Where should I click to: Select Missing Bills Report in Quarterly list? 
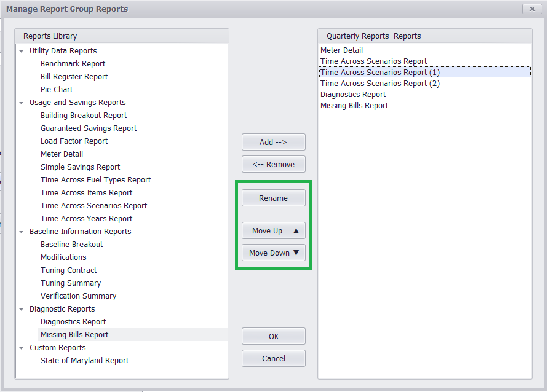354,106
